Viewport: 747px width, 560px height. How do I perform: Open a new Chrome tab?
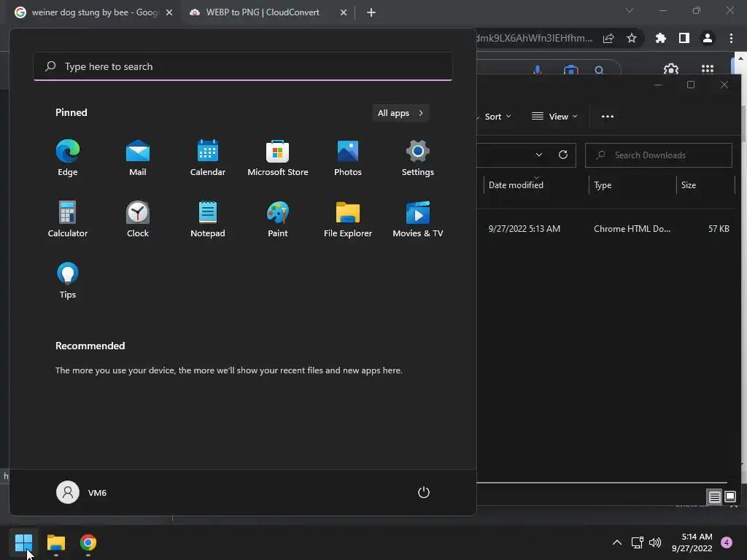point(371,12)
